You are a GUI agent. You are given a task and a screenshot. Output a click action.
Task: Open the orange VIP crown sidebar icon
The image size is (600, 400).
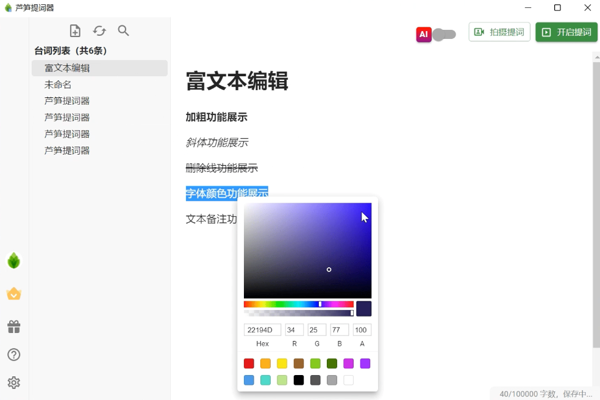(14, 294)
